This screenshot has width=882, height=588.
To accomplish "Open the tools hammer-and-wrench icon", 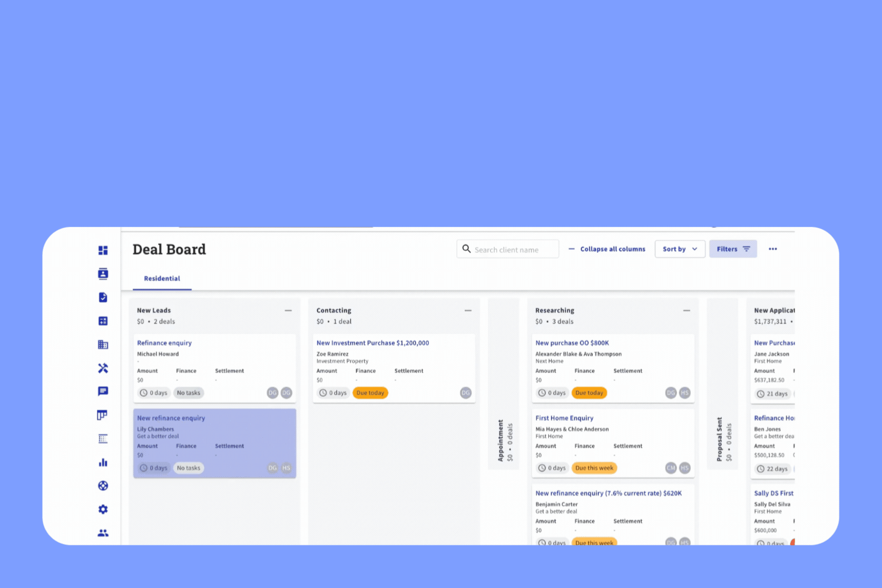I will coord(103,368).
